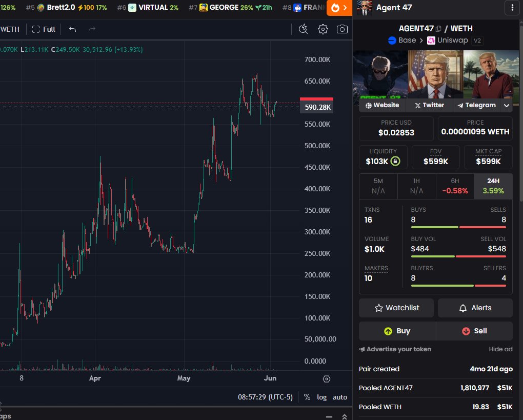Select the 24H timeframe tab
The width and height of the screenshot is (523, 420).
(x=493, y=186)
